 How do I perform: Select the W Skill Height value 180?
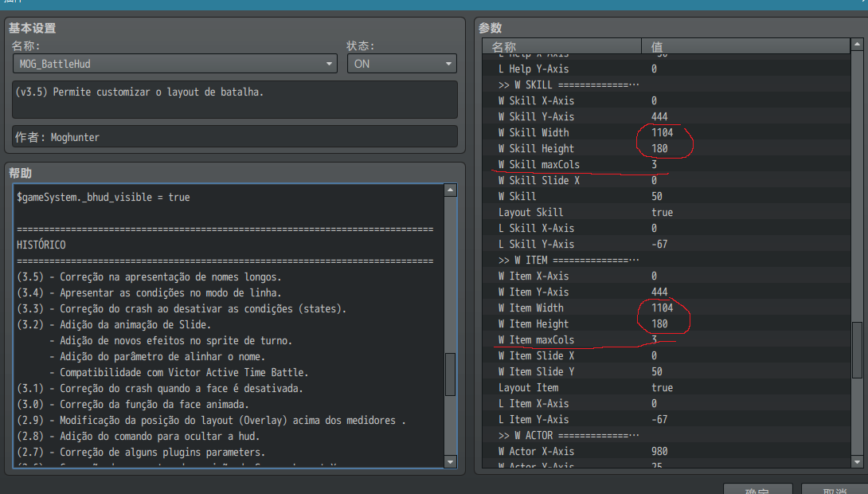[x=659, y=148]
